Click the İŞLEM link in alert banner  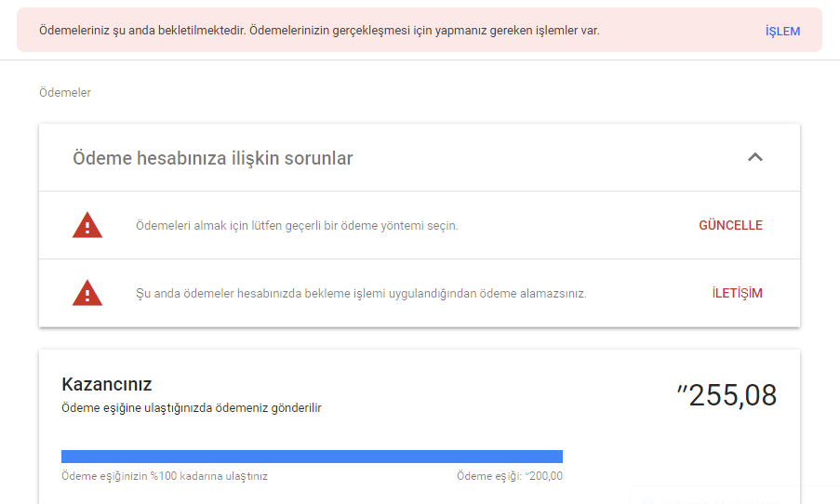782,31
